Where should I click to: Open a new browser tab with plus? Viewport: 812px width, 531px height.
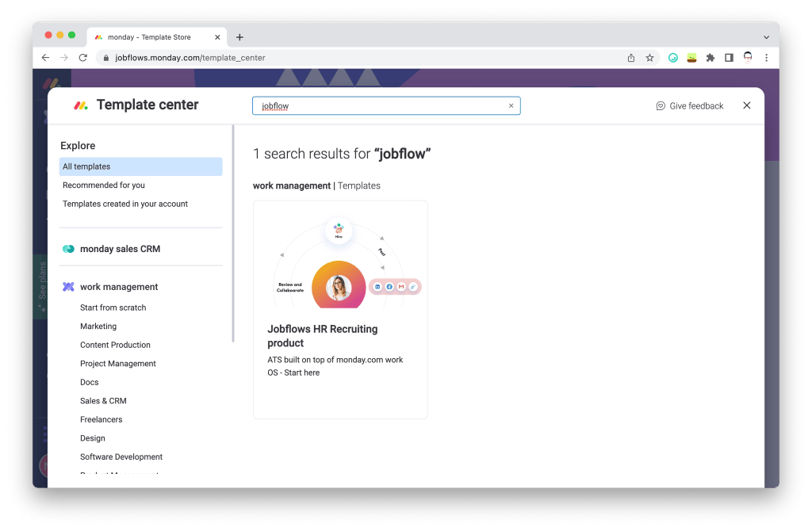point(239,36)
